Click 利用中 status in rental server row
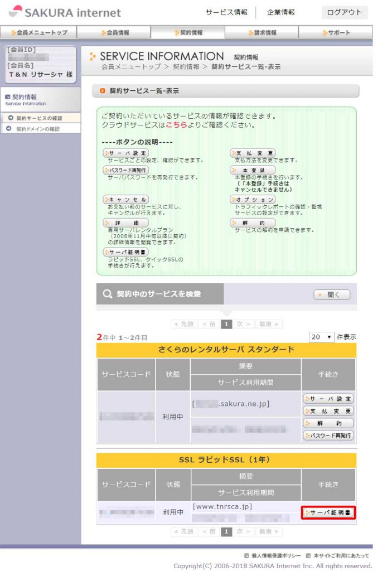392x571 pixels. coord(173,416)
